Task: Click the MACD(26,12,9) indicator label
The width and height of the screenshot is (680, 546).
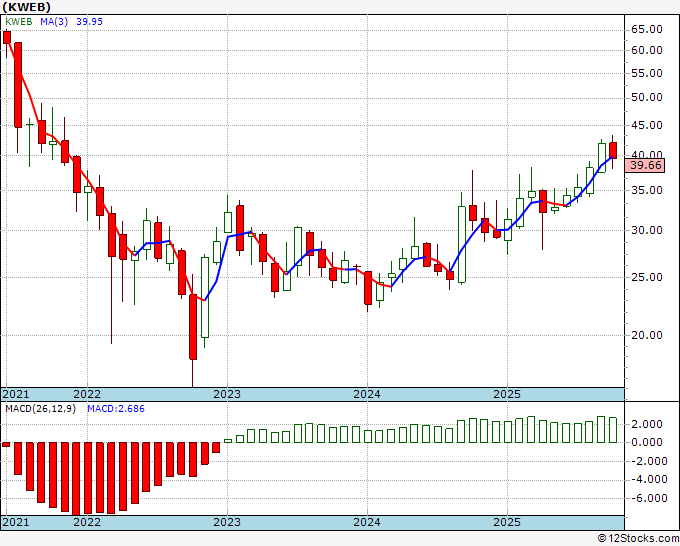Action: pyautogui.click(x=40, y=409)
